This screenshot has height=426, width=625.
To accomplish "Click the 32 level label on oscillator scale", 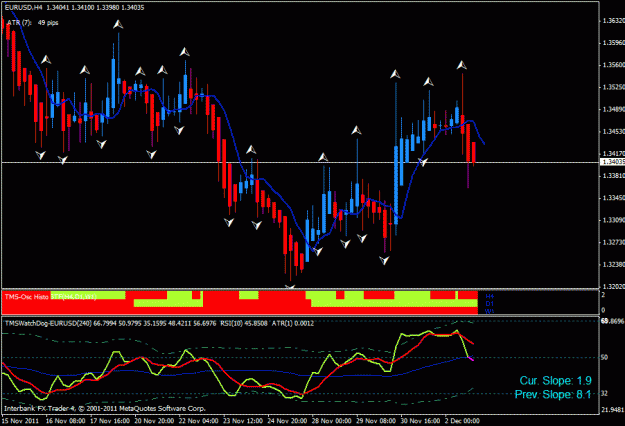I will pos(605,394).
